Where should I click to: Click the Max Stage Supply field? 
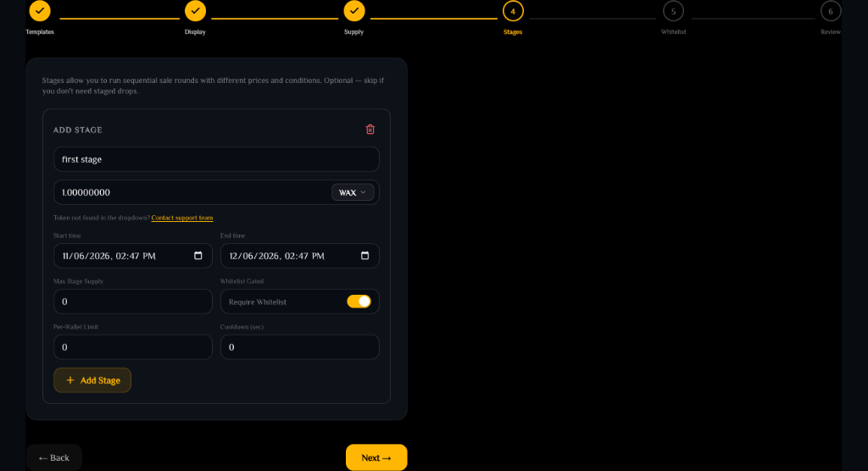point(133,302)
